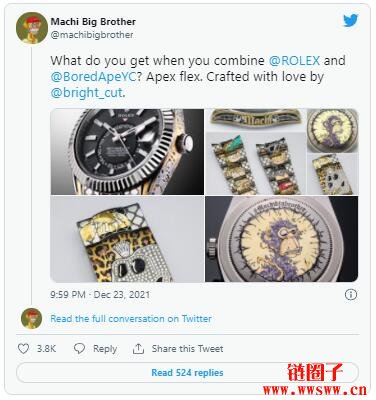
Task: Click the small ape avatar near conversation link
Action: point(31,318)
